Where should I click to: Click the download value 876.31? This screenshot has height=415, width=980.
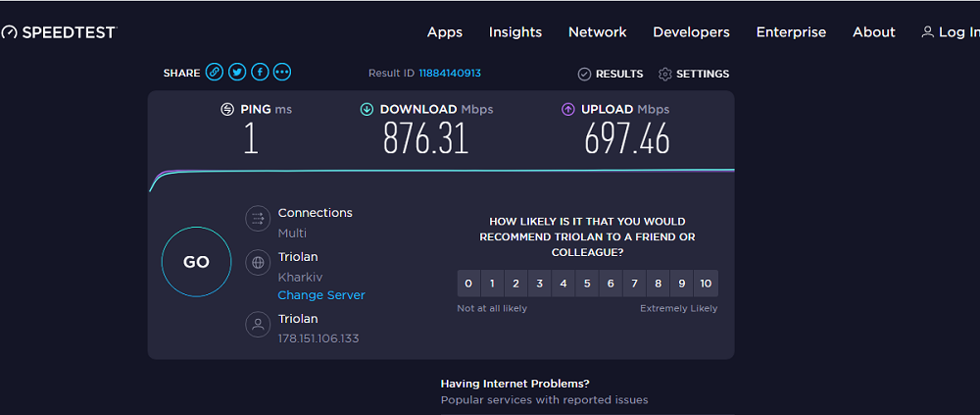426,137
